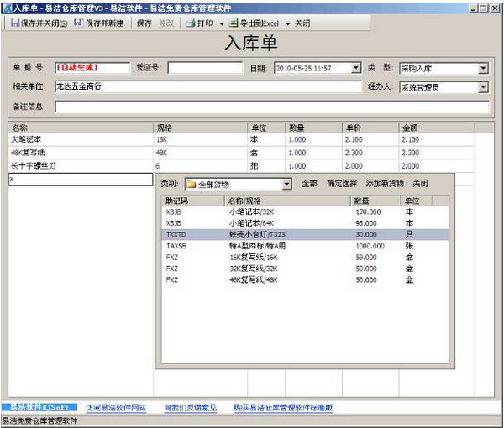Click the 关闭 button in the top toolbar
The width and height of the screenshot is (504, 428).
tap(302, 23)
